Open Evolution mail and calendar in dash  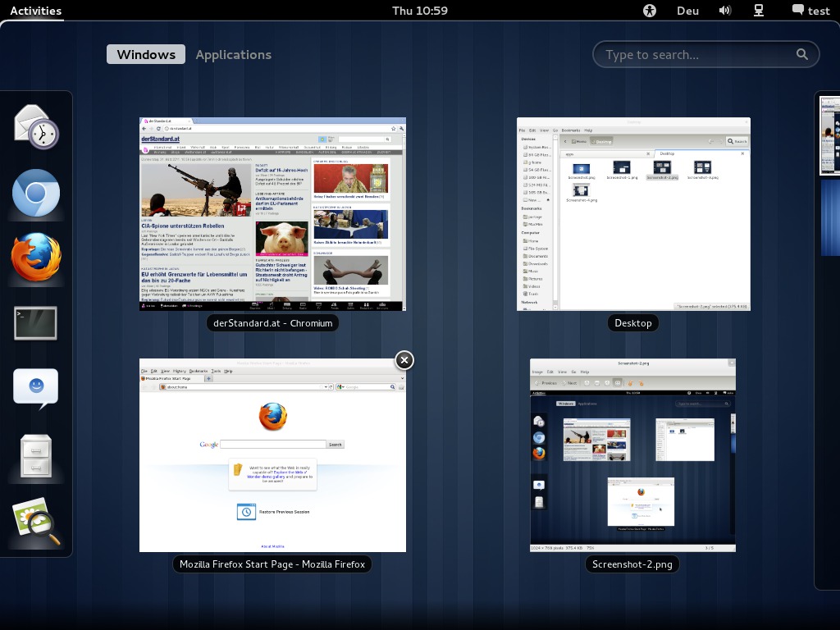[x=36, y=127]
